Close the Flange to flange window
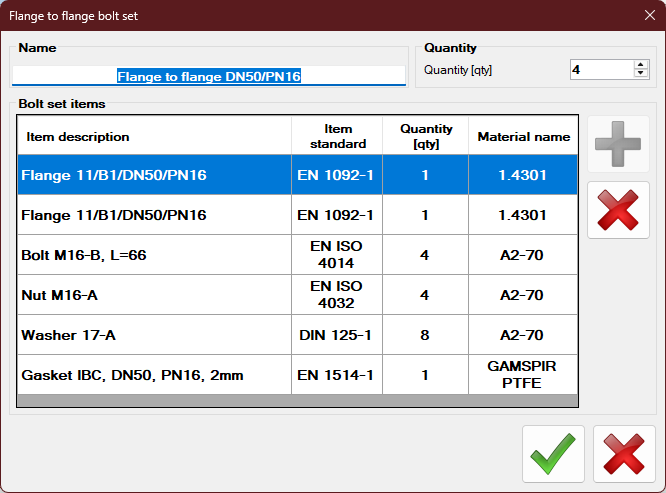The width and height of the screenshot is (666, 493). pos(648,15)
